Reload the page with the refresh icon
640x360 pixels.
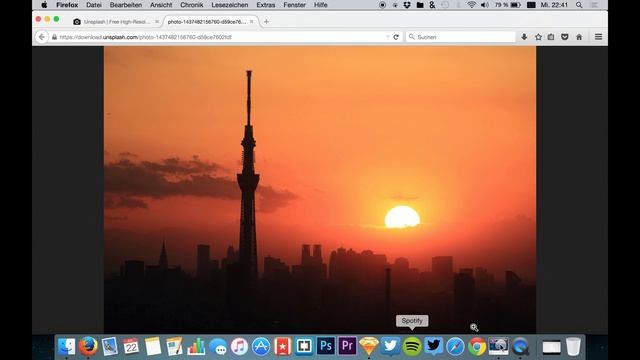[x=396, y=37]
